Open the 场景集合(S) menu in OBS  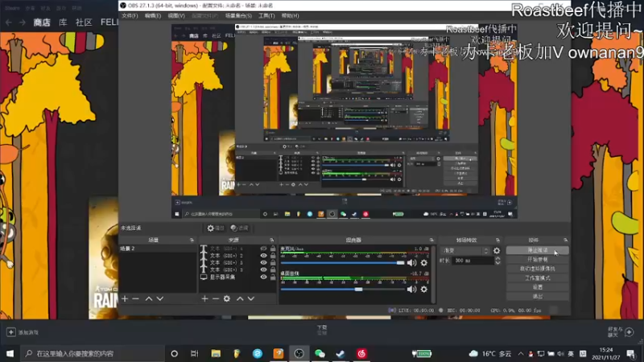pos(238,15)
